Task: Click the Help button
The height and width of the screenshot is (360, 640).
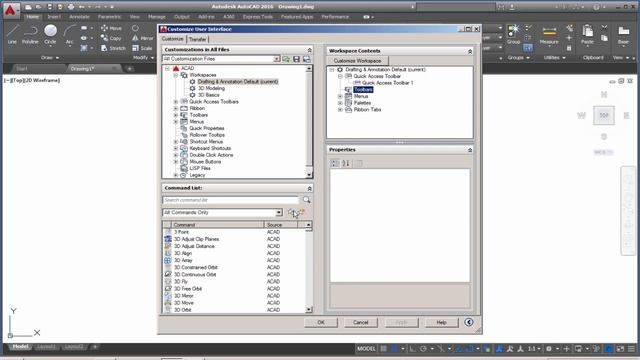Action: pos(442,322)
